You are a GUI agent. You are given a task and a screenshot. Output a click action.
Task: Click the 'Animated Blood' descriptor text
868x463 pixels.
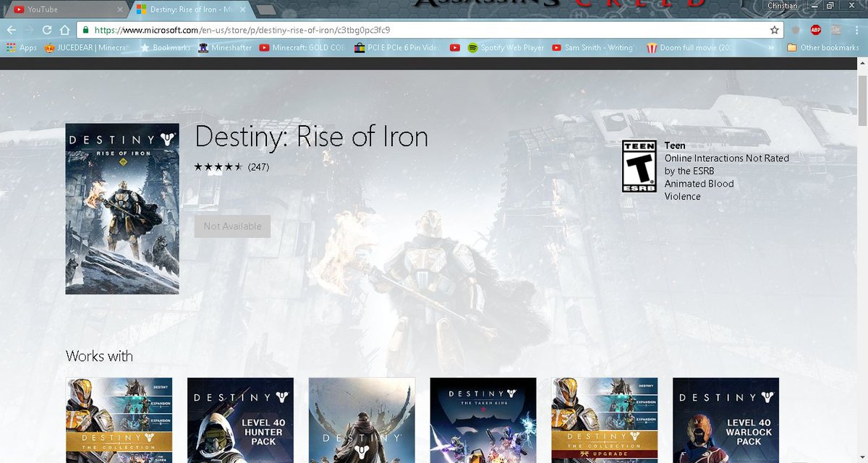699,184
